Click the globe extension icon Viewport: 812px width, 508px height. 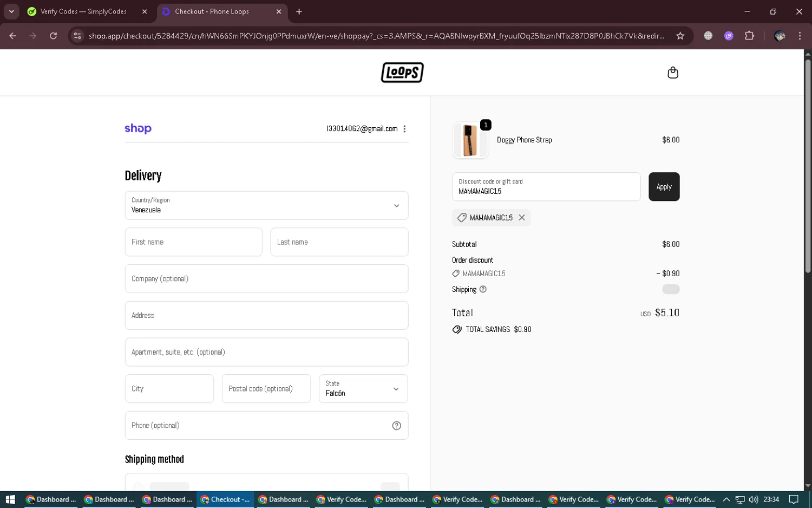point(708,36)
